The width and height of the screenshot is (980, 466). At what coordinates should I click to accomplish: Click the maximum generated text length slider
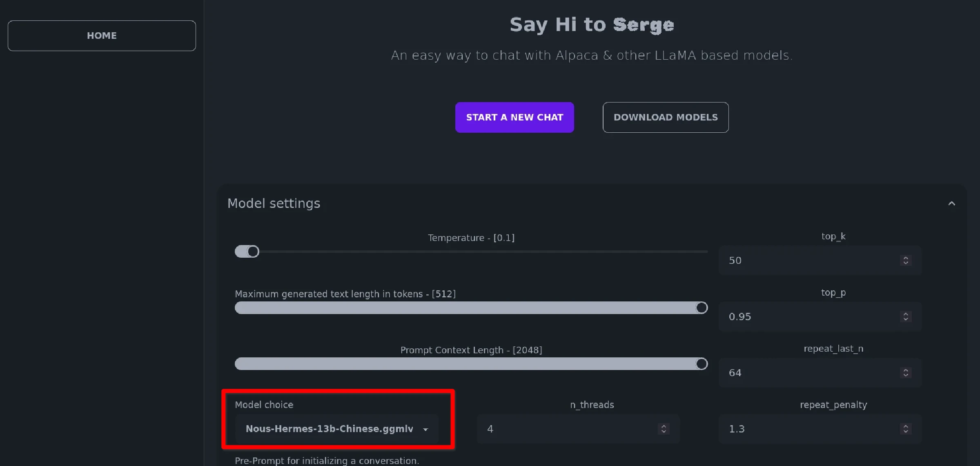click(x=470, y=308)
